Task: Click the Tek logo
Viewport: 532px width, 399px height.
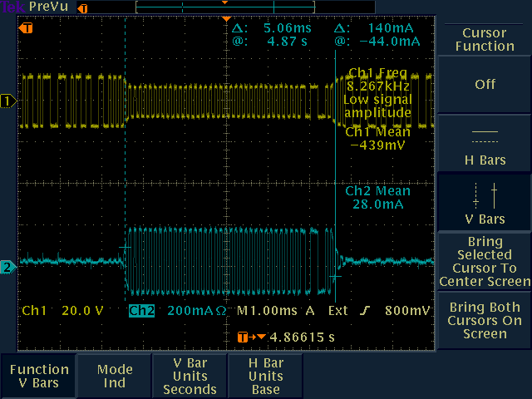Action: [x=13, y=7]
